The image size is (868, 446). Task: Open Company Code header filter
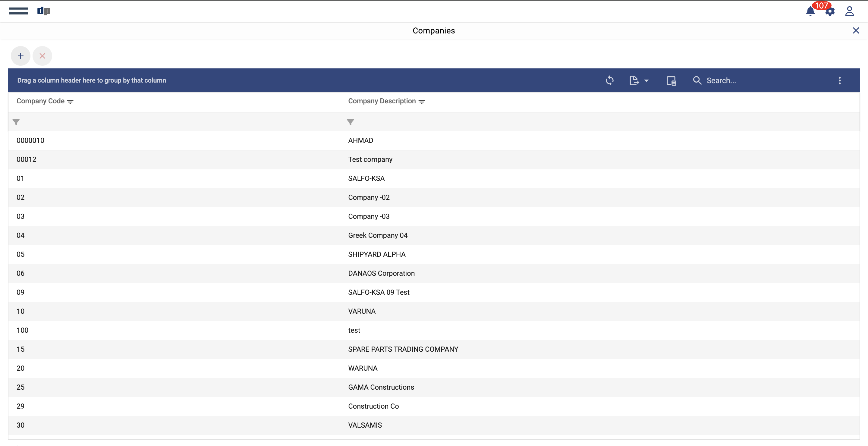point(71,102)
